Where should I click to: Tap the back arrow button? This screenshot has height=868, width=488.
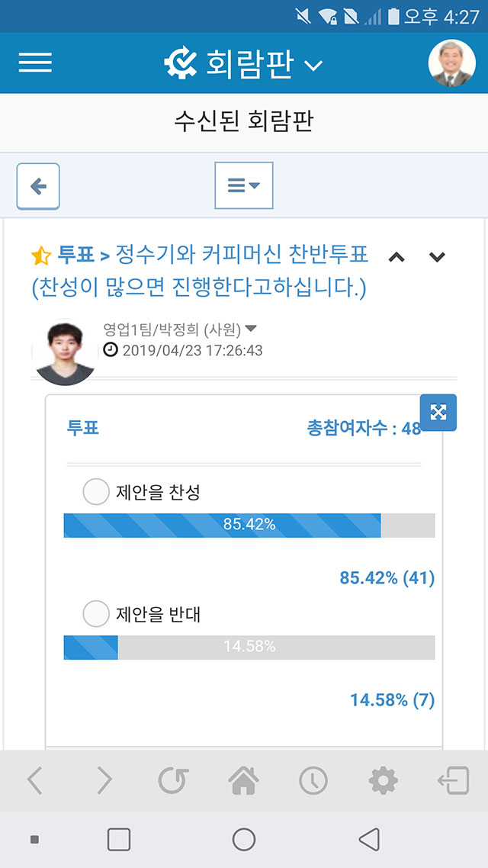(x=38, y=186)
